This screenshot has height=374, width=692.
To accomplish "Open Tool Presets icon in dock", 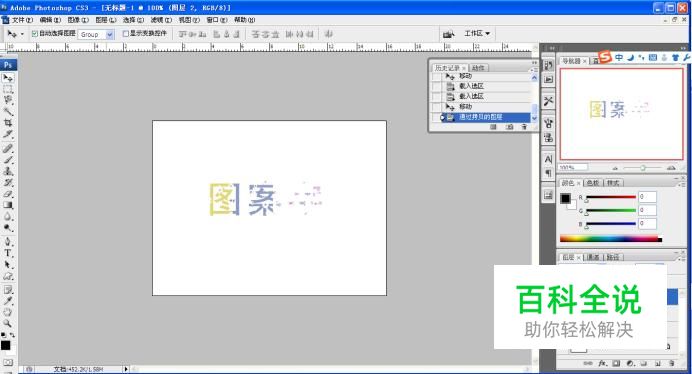I will 548,101.
